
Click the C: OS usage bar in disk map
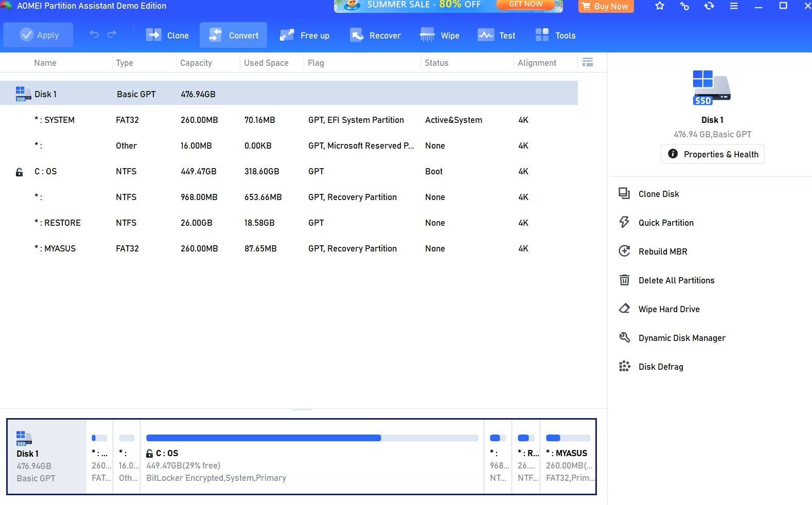[x=312, y=438]
